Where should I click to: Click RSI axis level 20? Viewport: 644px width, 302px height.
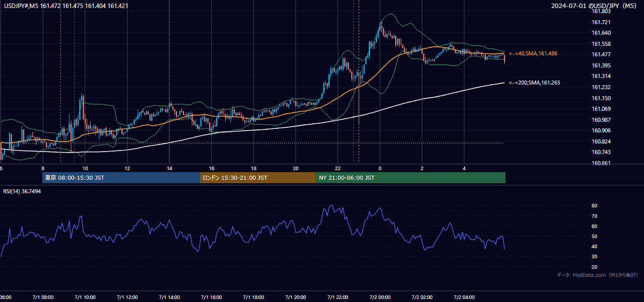pyautogui.click(x=594, y=267)
